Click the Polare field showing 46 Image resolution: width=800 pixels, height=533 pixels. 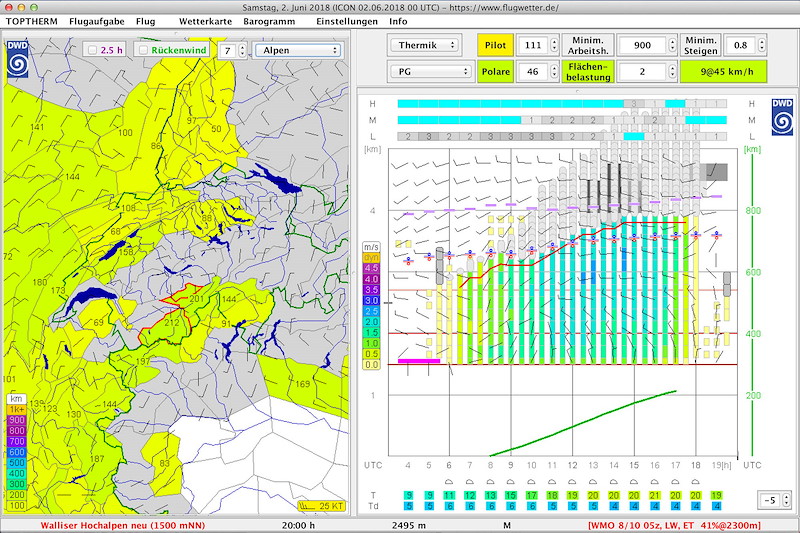click(x=533, y=71)
